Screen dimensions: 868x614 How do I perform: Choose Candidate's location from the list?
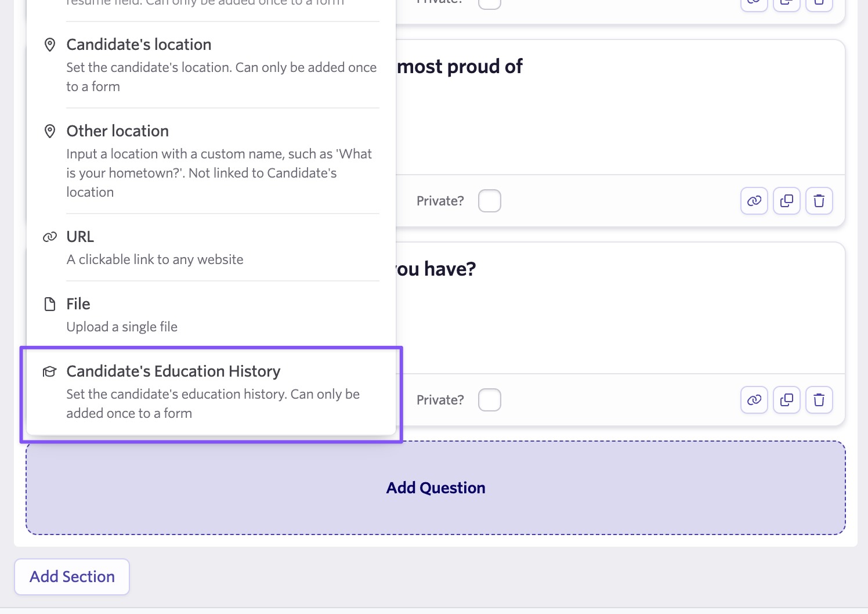139,45
